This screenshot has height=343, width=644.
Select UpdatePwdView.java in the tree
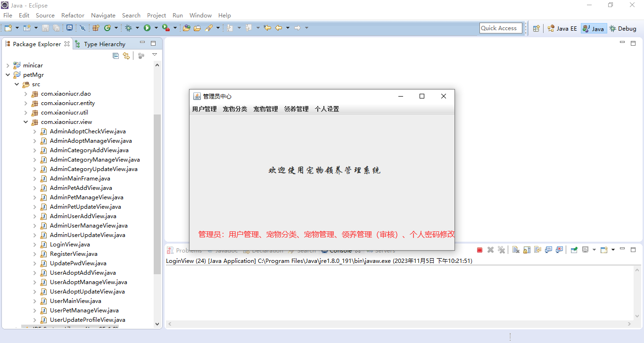point(78,263)
